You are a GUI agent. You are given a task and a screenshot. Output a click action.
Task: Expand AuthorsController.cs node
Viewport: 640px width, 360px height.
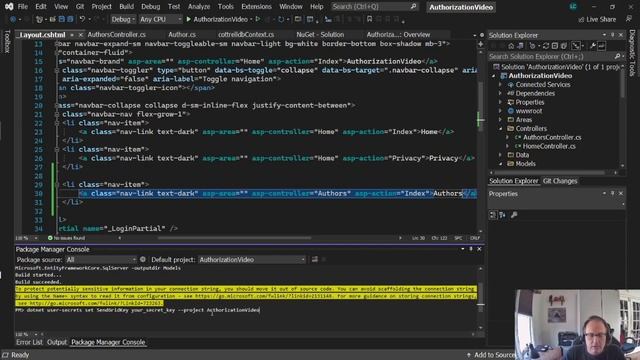(x=508, y=138)
